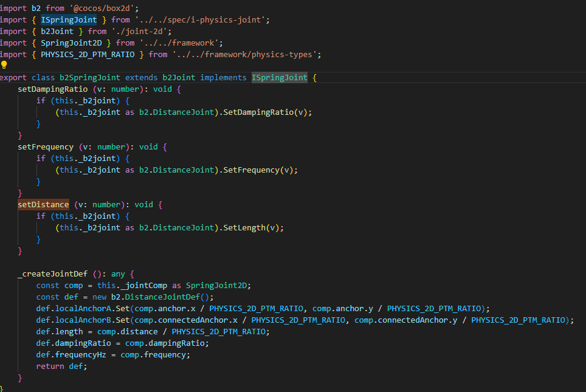Click comp.connectedAnchor.x expression
This screenshot has height=392, width=586.
186,320
